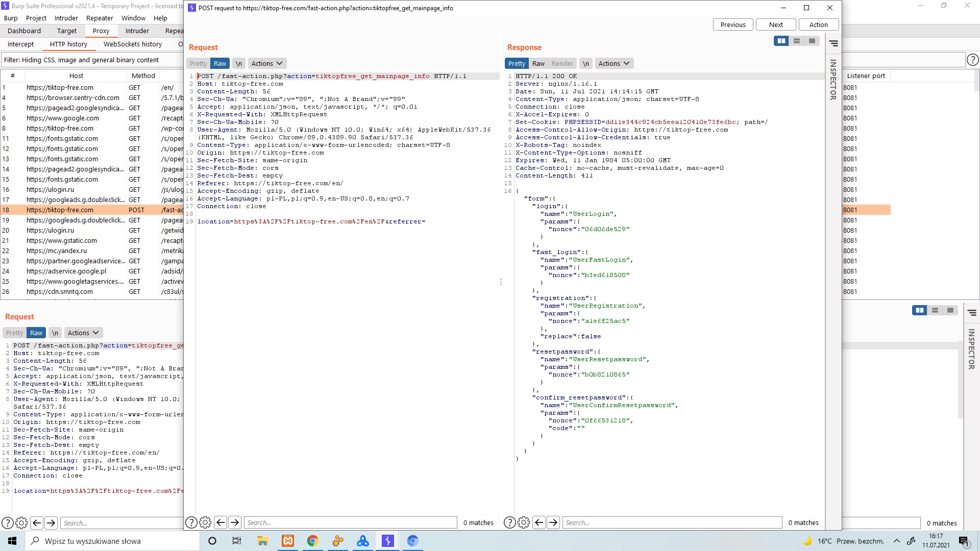Open Actions dropdown in popup Request pane
This screenshot has width=980, height=551.
(267, 63)
